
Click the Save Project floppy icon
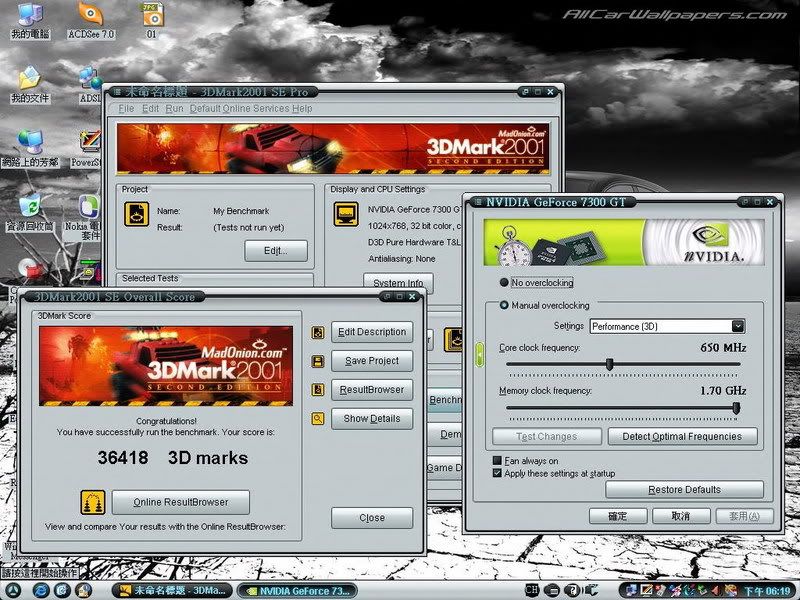[x=318, y=361]
